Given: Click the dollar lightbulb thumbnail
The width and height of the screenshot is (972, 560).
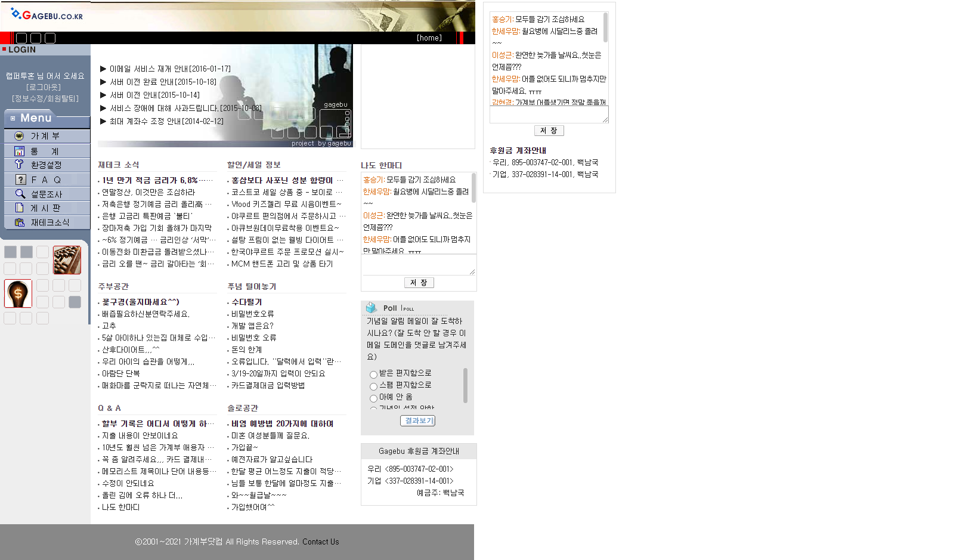Looking at the screenshot, I should coord(18,293).
